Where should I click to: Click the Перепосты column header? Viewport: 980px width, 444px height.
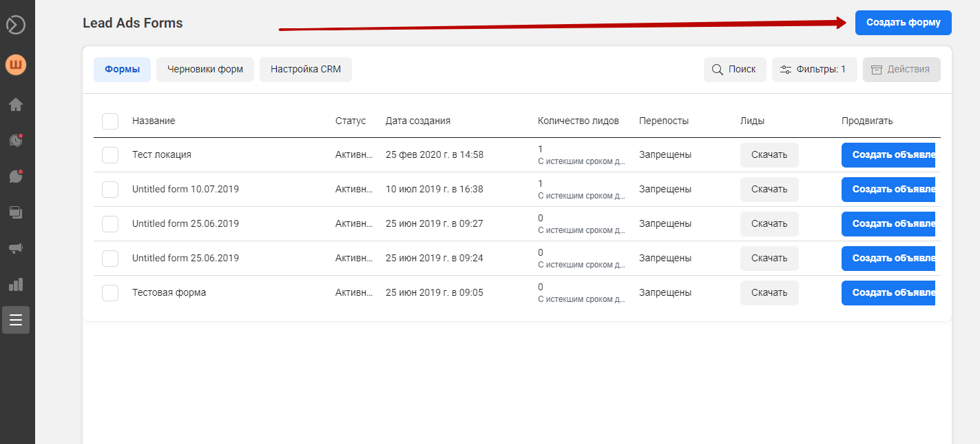664,121
